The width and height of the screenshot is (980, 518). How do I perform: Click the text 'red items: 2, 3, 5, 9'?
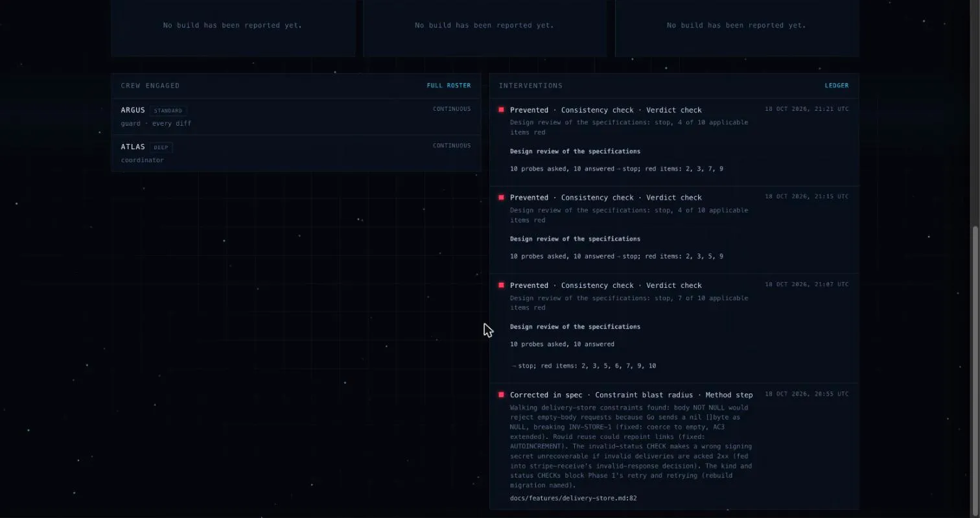[x=683, y=256]
